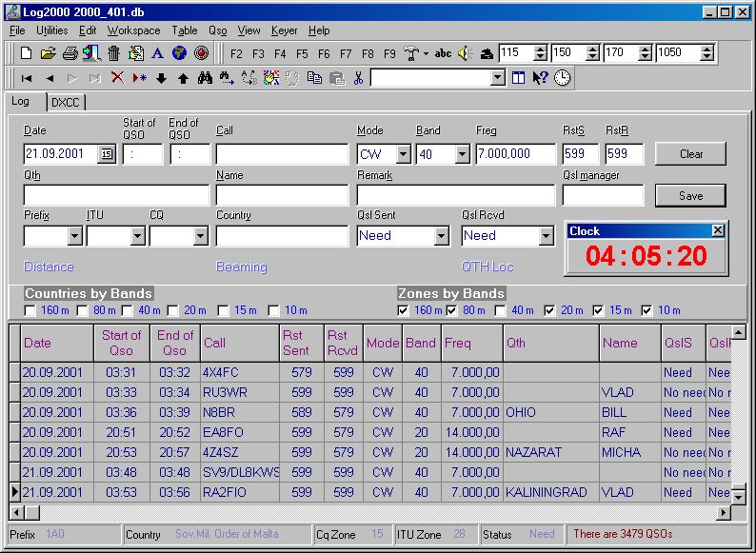
Task: Click the Clear button
Action: coord(690,154)
